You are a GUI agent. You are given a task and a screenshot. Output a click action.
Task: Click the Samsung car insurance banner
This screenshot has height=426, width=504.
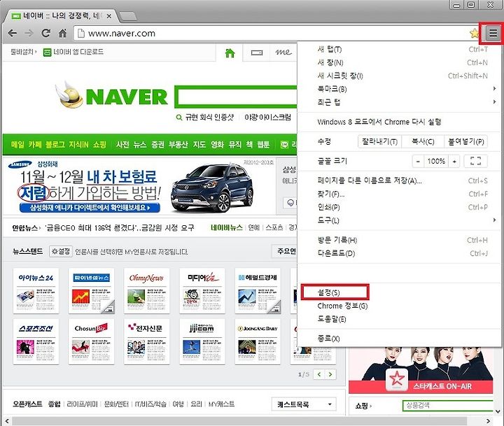tap(139, 186)
